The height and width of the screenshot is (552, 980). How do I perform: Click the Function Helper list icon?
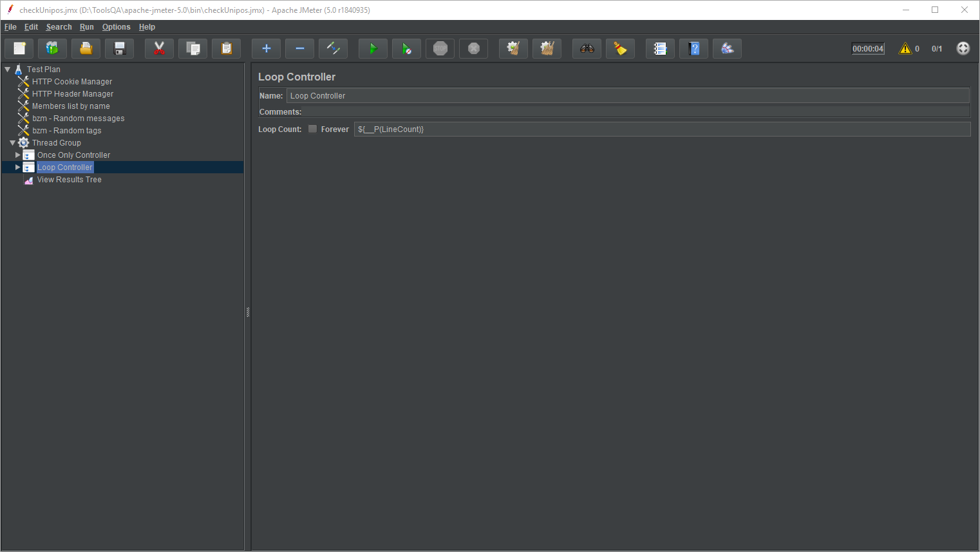660,49
